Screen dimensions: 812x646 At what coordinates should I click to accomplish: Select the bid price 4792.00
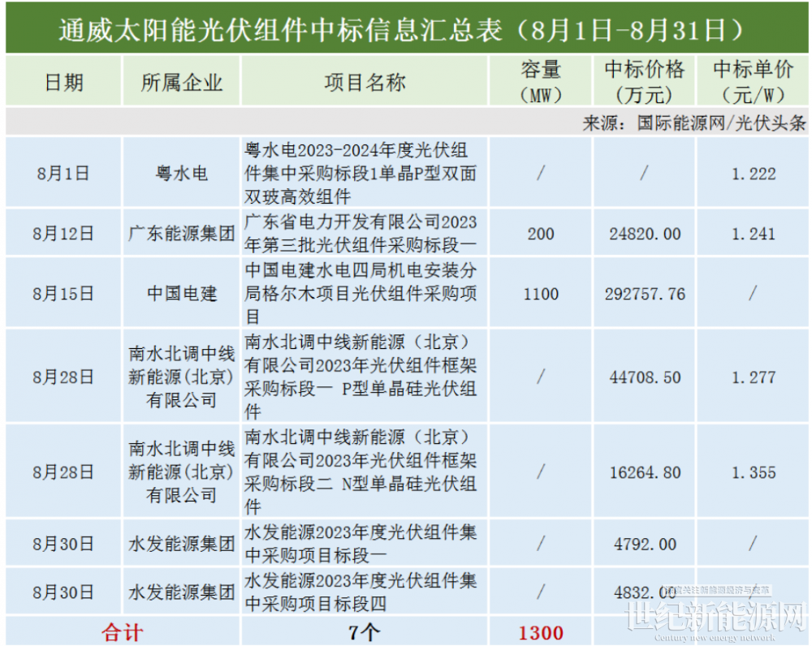click(645, 545)
